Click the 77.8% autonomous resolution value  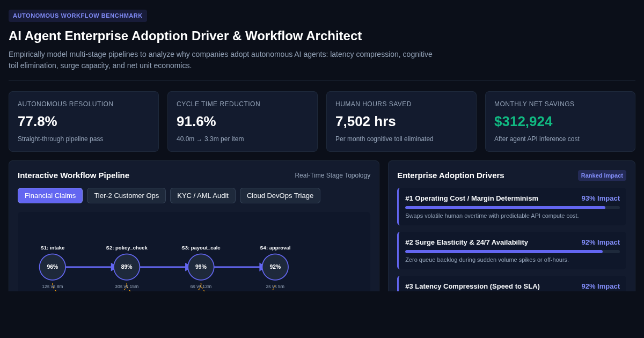(38, 121)
